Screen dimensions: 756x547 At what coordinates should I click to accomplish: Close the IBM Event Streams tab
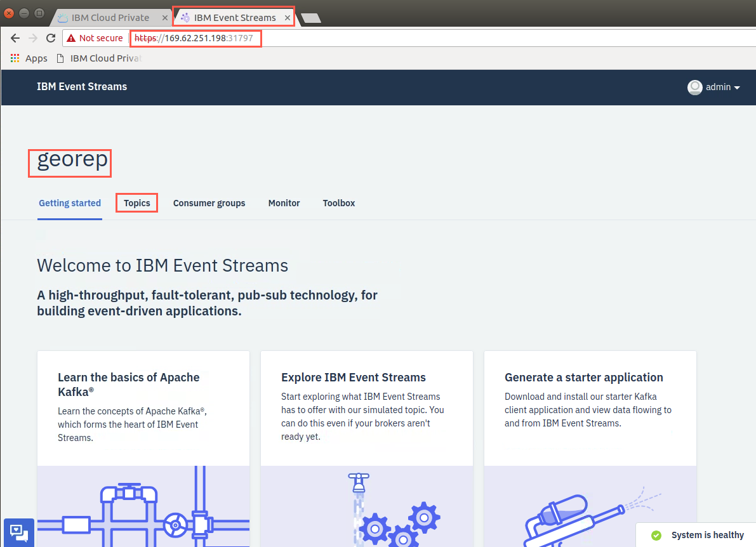(288, 18)
